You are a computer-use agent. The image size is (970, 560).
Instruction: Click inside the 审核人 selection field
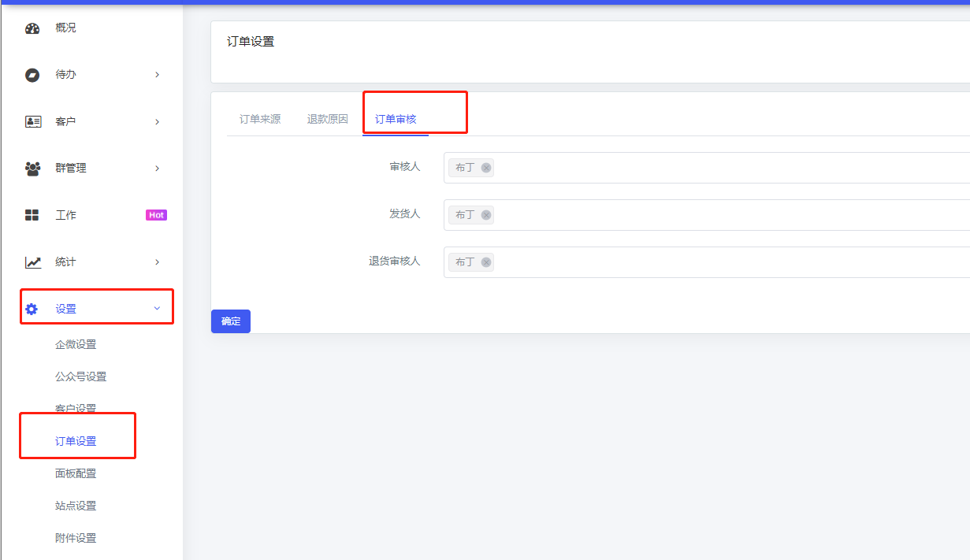pyautogui.click(x=709, y=168)
